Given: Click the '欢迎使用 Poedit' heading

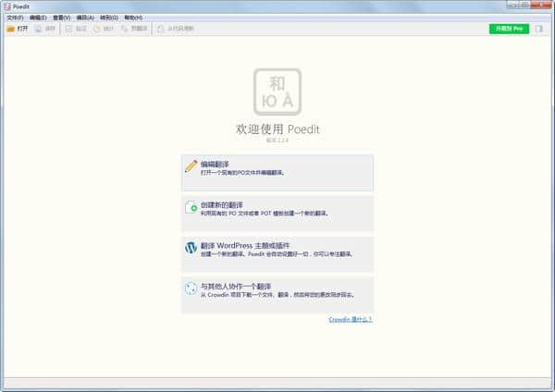Looking at the screenshot, I should pos(277,129).
